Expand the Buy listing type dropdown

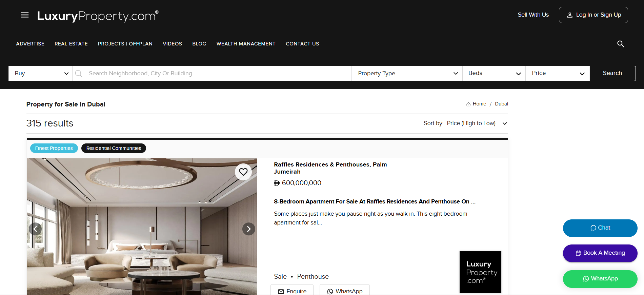pyautogui.click(x=41, y=74)
